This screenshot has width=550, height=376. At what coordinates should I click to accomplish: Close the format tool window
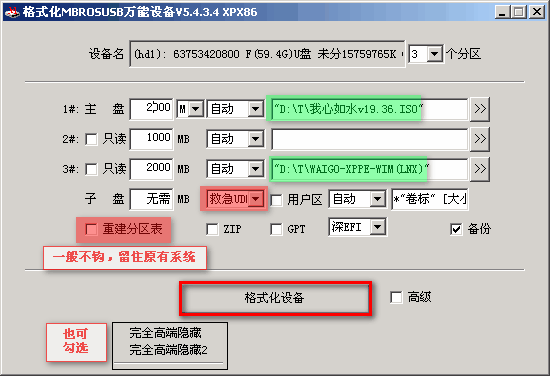click(537, 12)
